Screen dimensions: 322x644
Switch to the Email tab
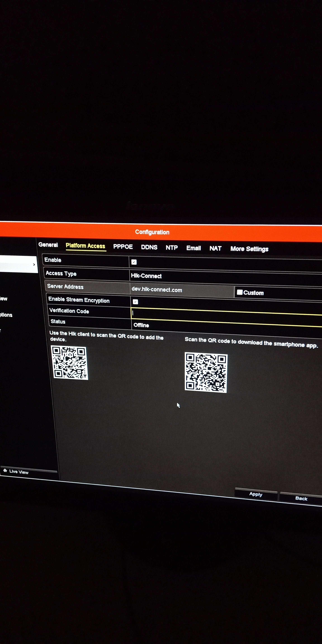(194, 248)
